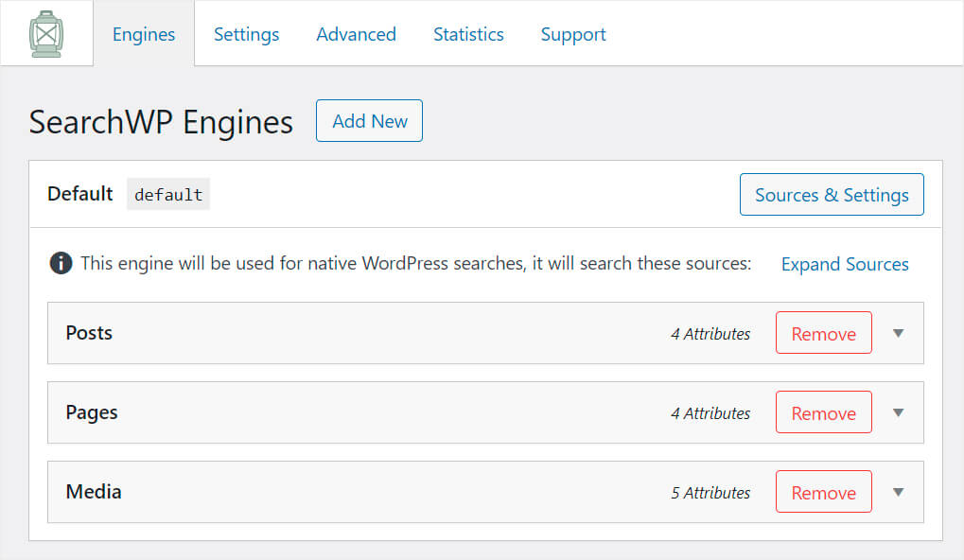Click the Posts source title

click(89, 333)
